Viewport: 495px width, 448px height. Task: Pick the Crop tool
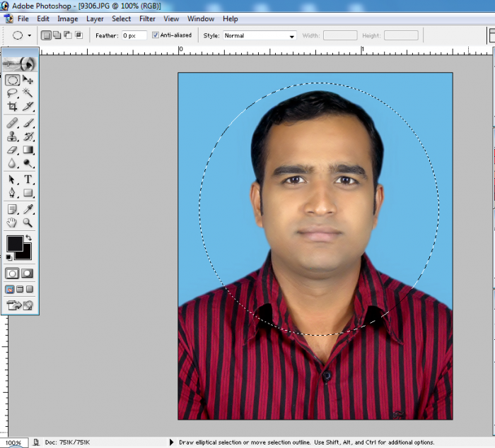tap(12, 106)
